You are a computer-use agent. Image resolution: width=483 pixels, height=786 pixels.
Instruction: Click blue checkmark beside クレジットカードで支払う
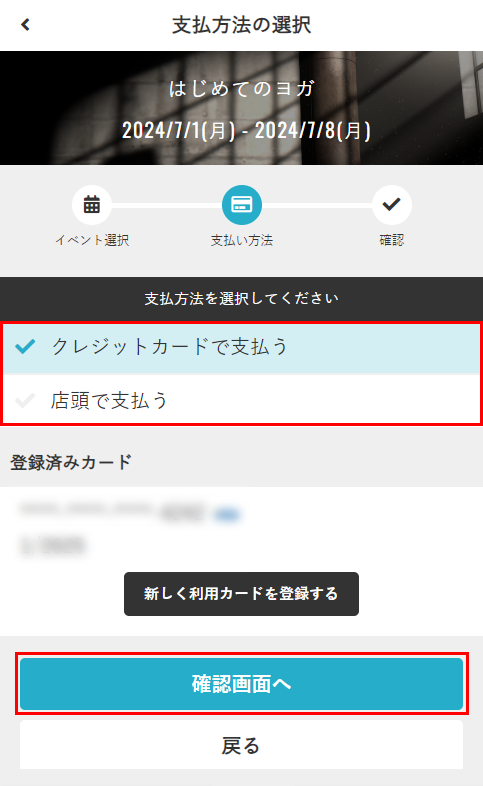coord(25,346)
